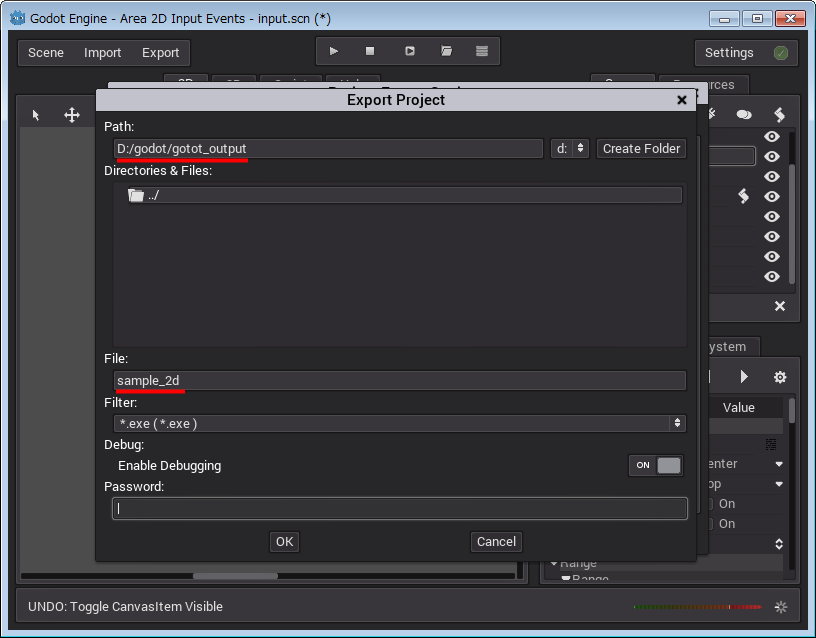Screen dimensions: 816x638
Task: Open the debug options list icon
Action: pyautogui.click(x=482, y=51)
